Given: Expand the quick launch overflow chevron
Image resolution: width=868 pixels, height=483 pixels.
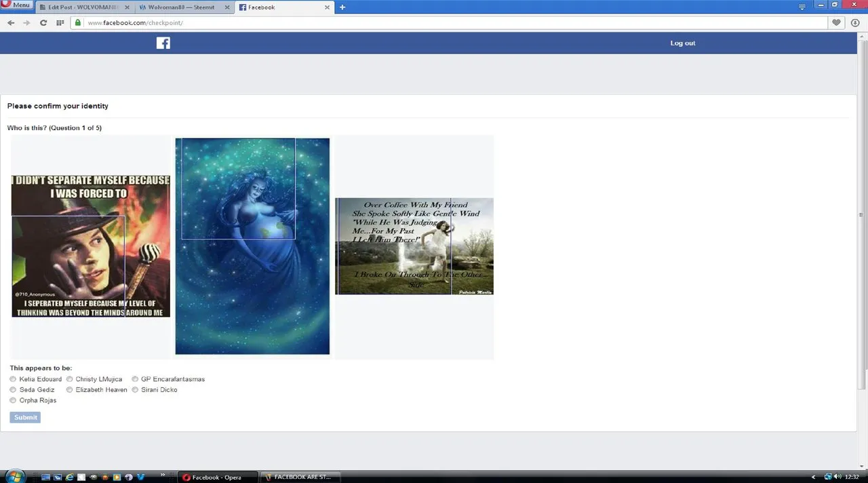Looking at the screenshot, I should pos(163,475).
